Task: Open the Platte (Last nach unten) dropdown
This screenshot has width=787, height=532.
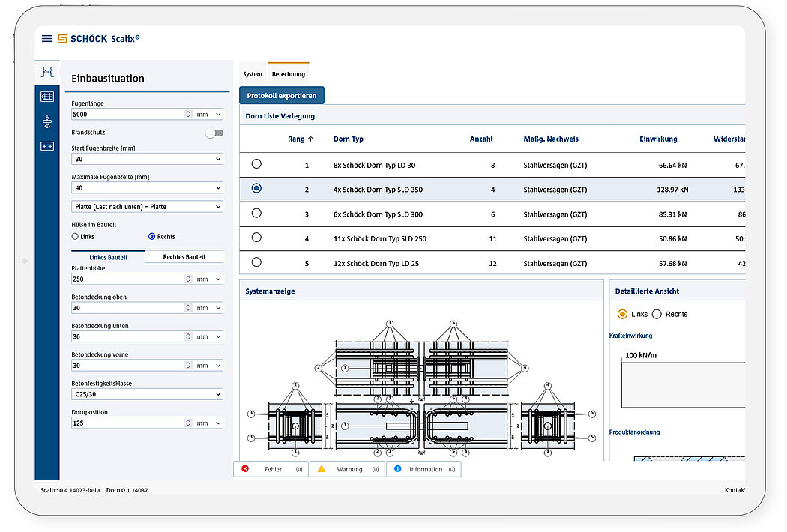Action: (147, 206)
